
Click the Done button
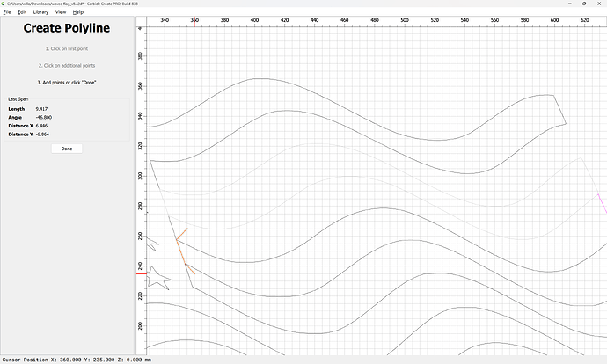[x=67, y=149]
